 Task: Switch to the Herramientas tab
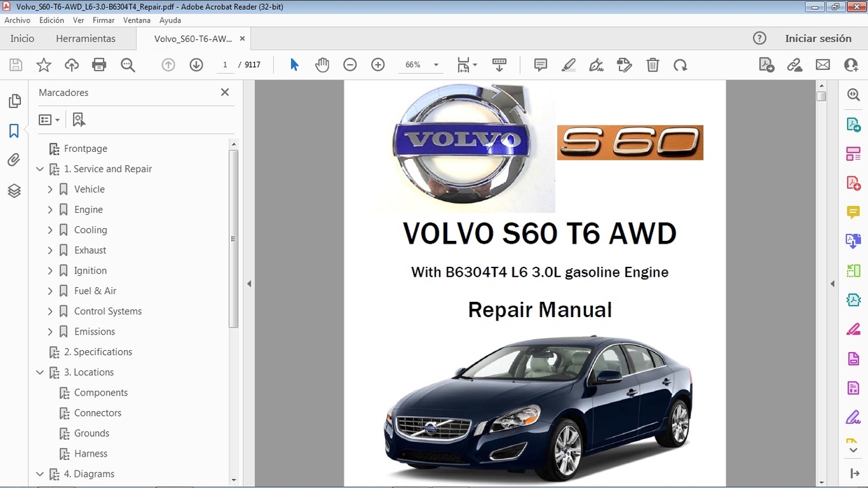click(x=85, y=39)
